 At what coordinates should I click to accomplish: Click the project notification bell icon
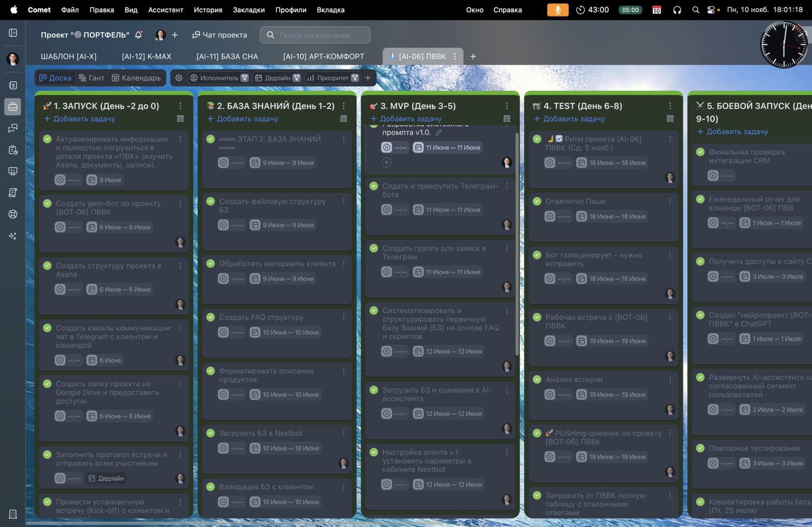click(x=139, y=35)
